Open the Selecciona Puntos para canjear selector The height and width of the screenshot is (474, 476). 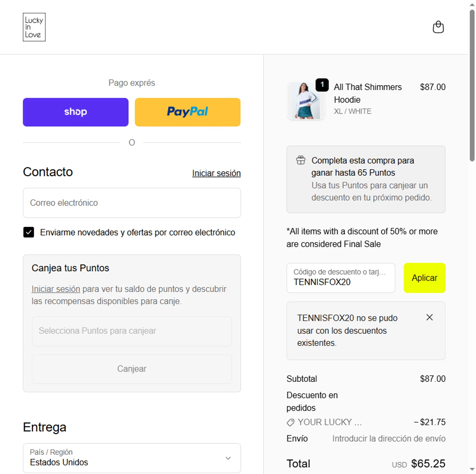[132, 331]
